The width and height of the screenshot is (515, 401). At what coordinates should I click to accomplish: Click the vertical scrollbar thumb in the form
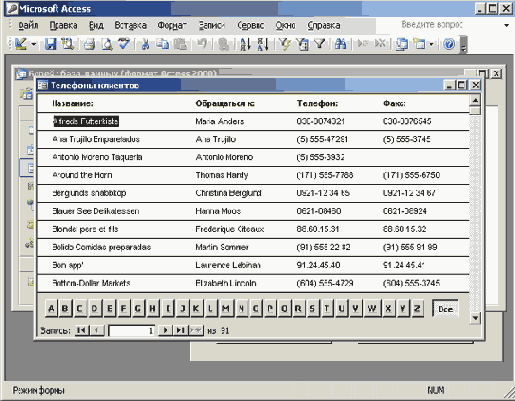coord(475,110)
